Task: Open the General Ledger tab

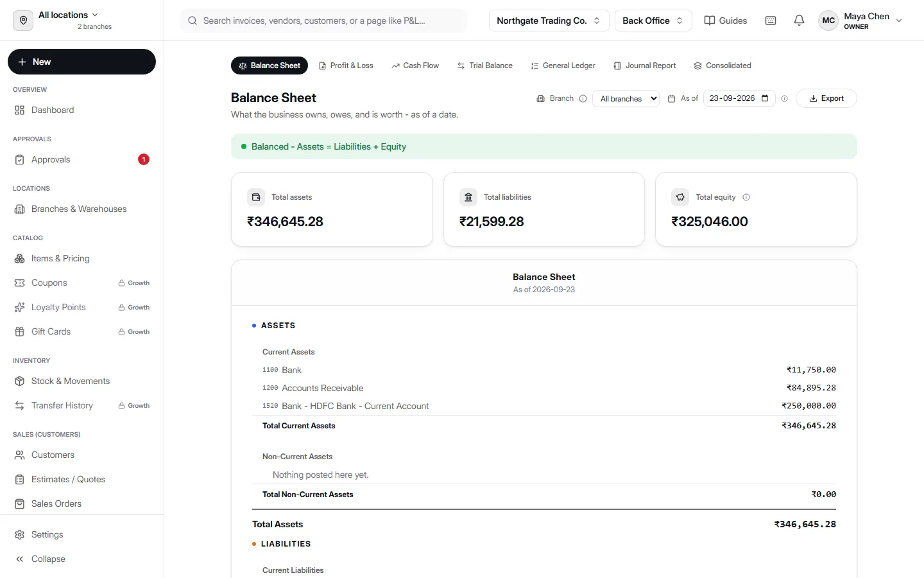Action: tap(563, 66)
